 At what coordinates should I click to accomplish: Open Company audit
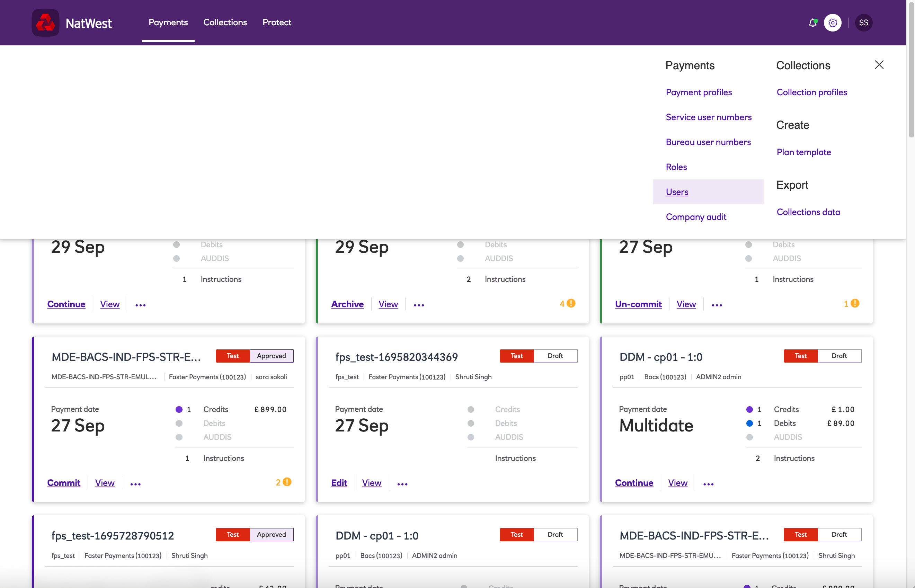(696, 217)
